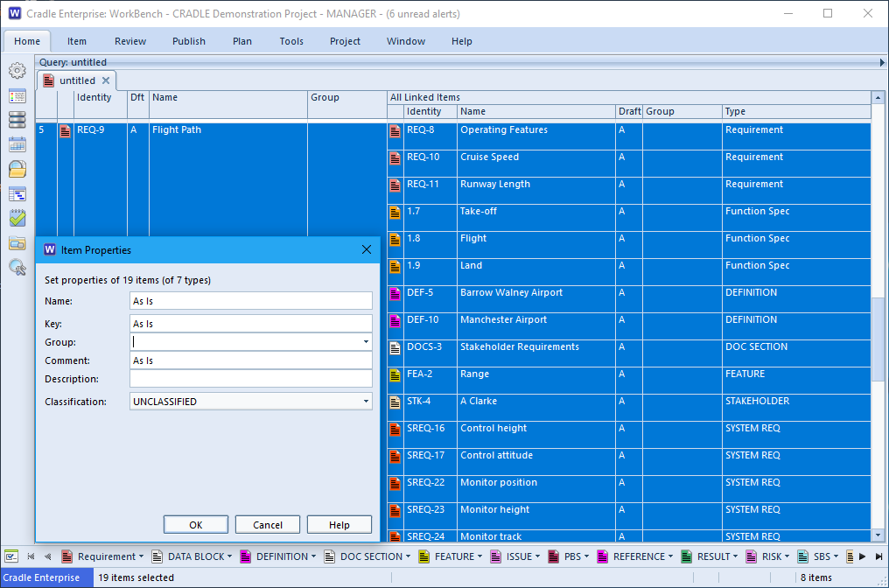This screenshot has width=889, height=588.
Task: Click the orange icon for item 1.7 Take-off
Action: 395,213
